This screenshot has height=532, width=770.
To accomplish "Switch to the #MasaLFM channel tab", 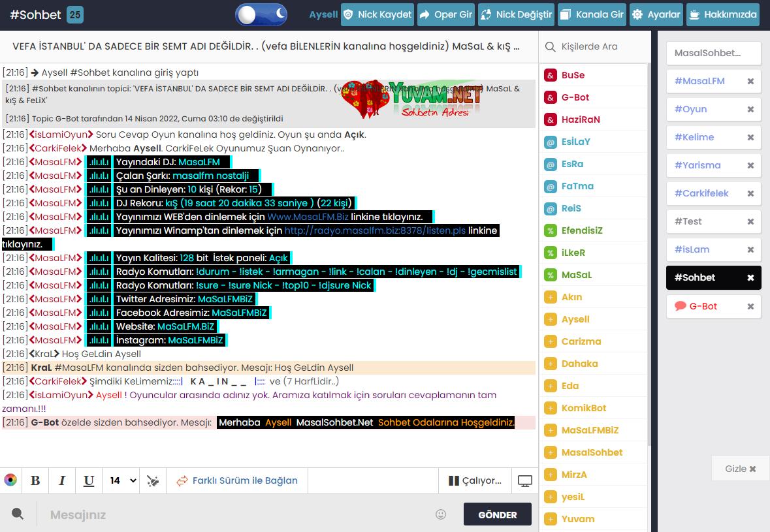I will click(699, 82).
